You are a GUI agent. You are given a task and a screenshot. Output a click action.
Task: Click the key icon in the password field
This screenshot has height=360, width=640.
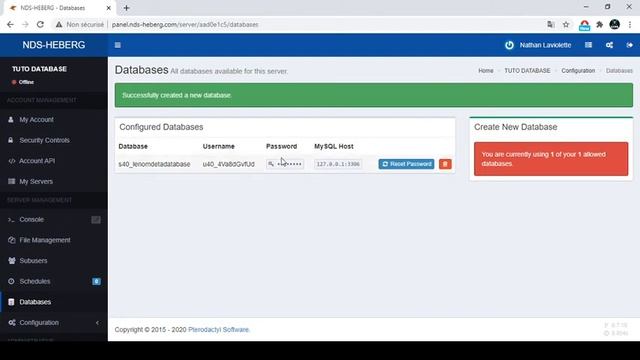click(x=271, y=164)
